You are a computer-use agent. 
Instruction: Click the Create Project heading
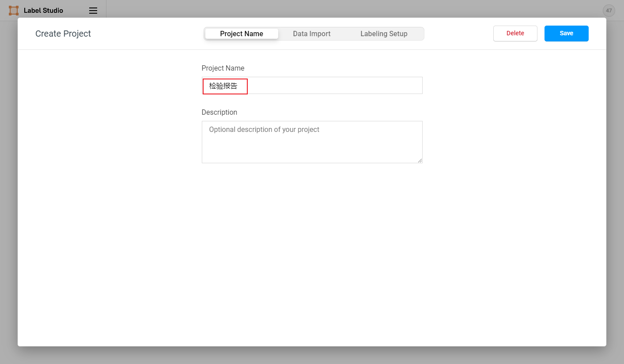(63, 34)
